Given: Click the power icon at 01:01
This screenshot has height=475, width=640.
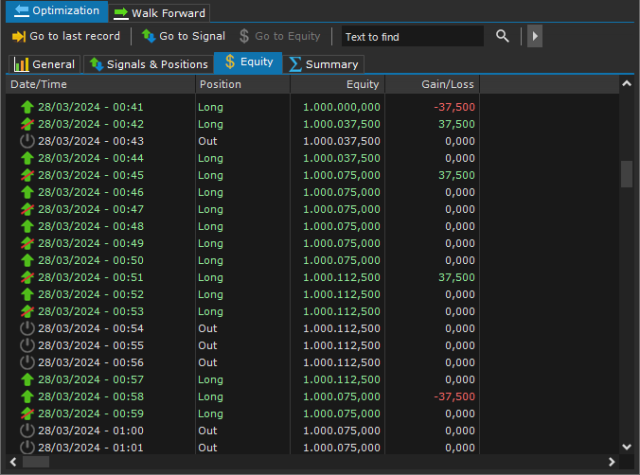Looking at the screenshot, I should pyautogui.click(x=27, y=448).
